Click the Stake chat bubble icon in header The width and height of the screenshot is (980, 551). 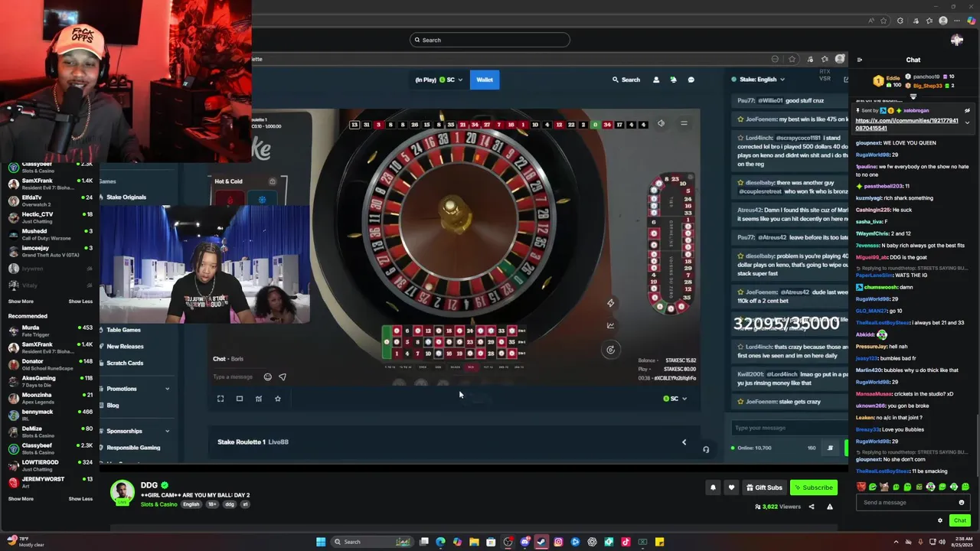tap(691, 80)
